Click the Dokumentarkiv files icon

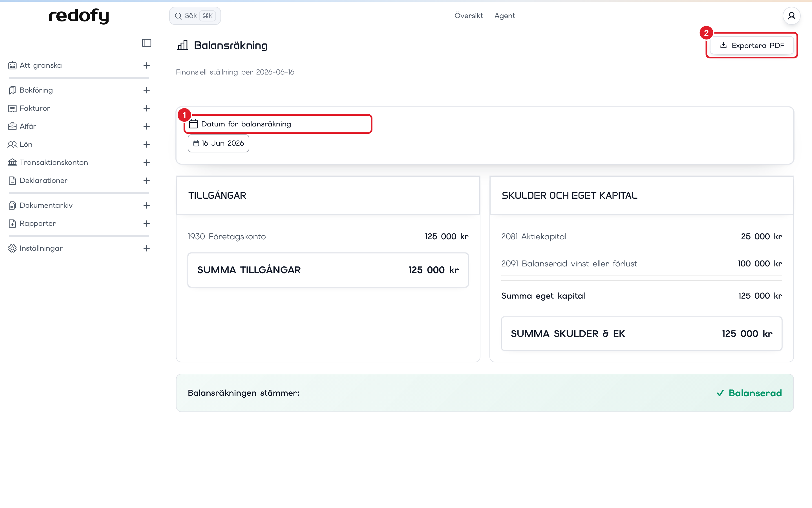point(12,205)
